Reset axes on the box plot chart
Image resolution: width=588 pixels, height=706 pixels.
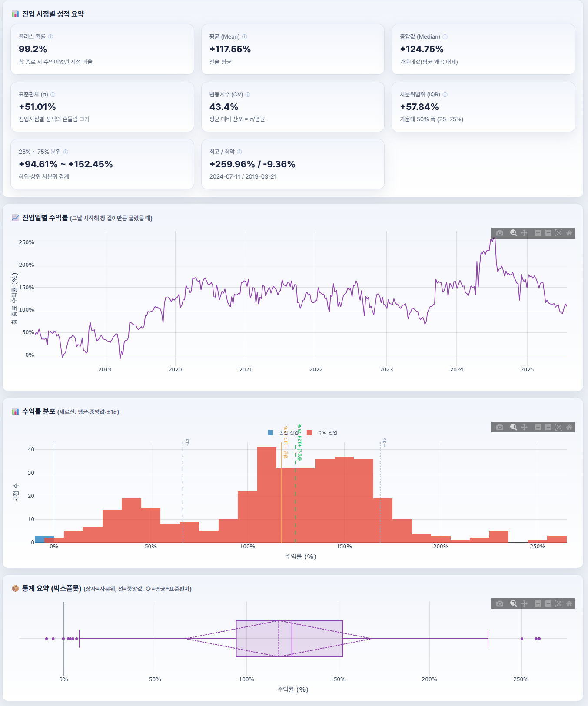pos(569,603)
